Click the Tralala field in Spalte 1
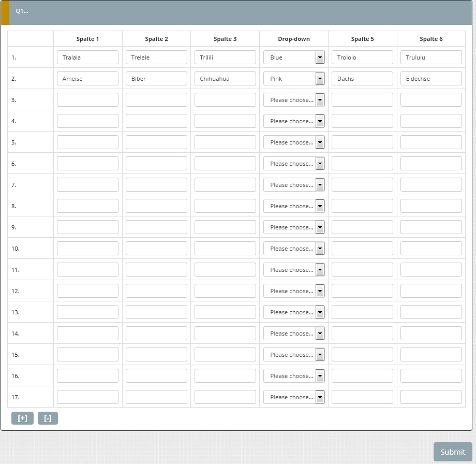This screenshot has width=476, height=464. 87,57
